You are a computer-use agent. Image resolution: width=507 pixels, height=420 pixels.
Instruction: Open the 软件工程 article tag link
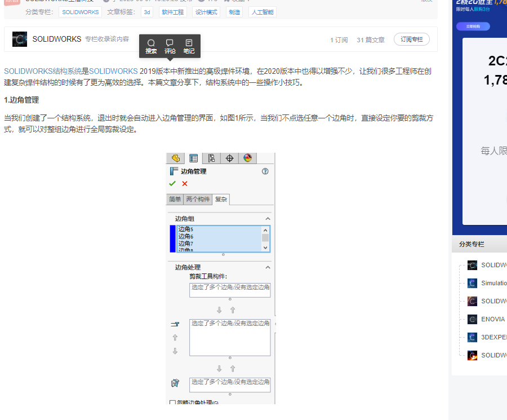pos(172,12)
